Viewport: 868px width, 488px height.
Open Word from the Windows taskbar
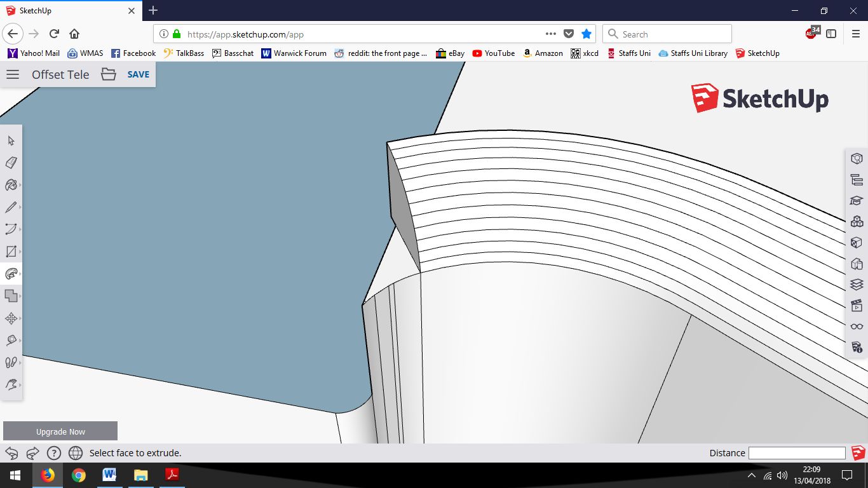click(109, 475)
